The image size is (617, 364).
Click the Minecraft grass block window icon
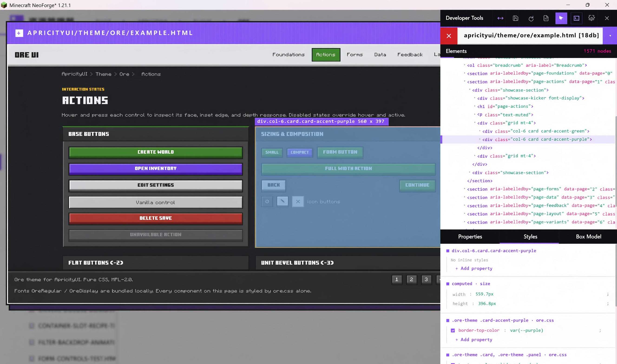(x=4, y=5)
